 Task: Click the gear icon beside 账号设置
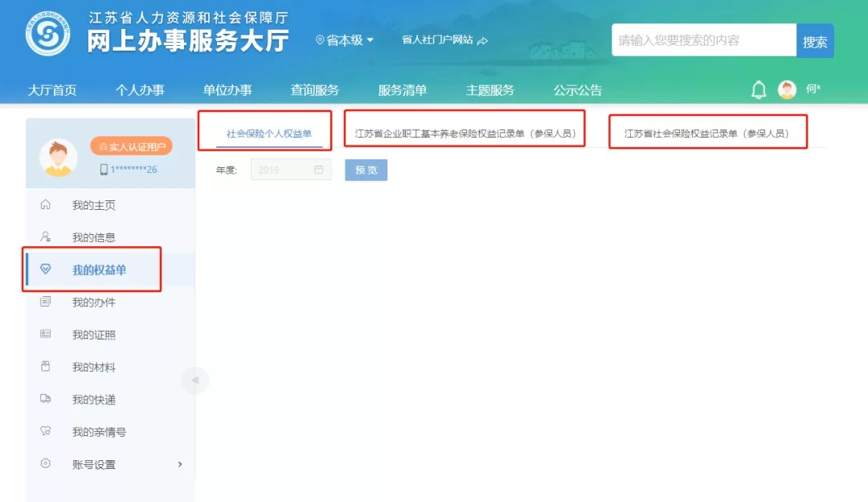pyautogui.click(x=46, y=464)
